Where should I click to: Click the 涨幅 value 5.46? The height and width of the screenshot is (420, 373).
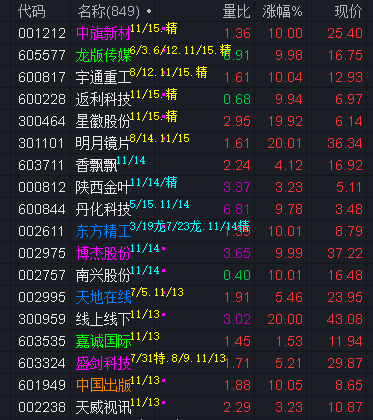tap(289, 297)
